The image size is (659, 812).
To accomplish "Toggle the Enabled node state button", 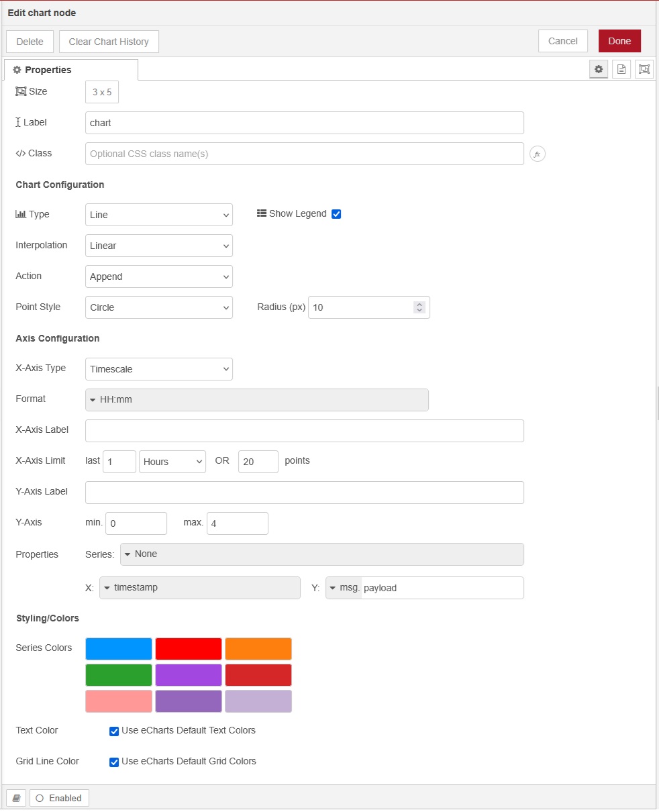I will click(59, 798).
